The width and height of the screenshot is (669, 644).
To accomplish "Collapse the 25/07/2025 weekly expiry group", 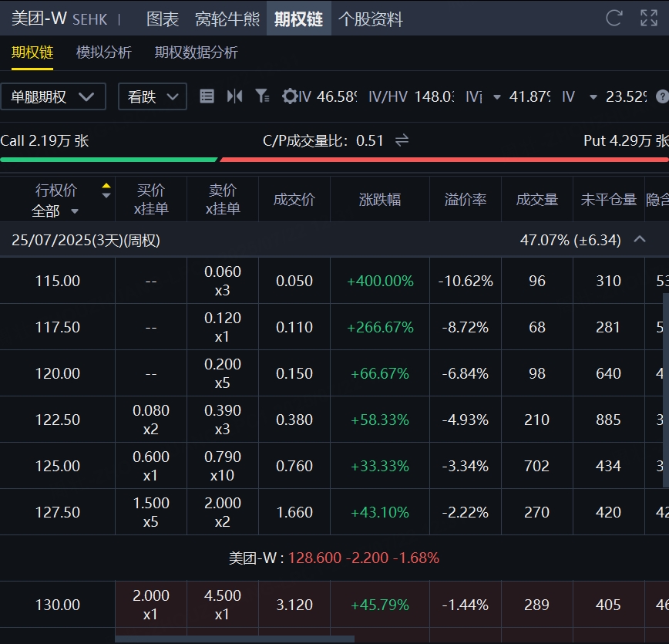I will pos(639,240).
